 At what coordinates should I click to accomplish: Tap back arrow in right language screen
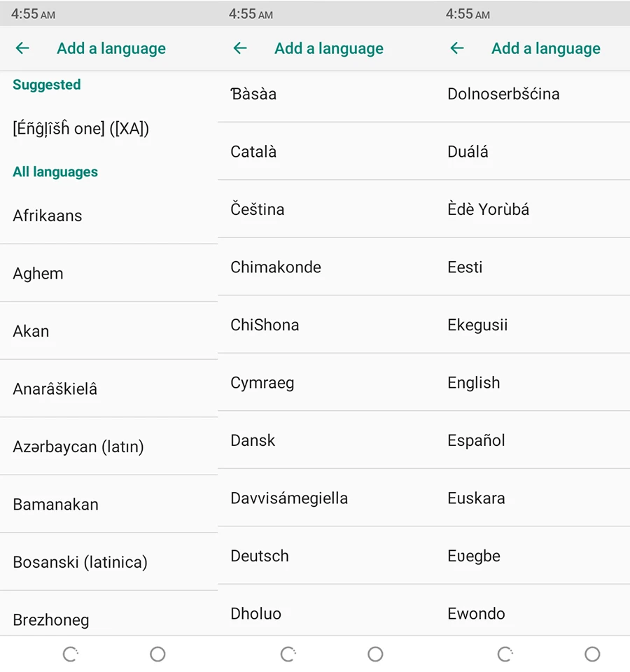point(457,48)
